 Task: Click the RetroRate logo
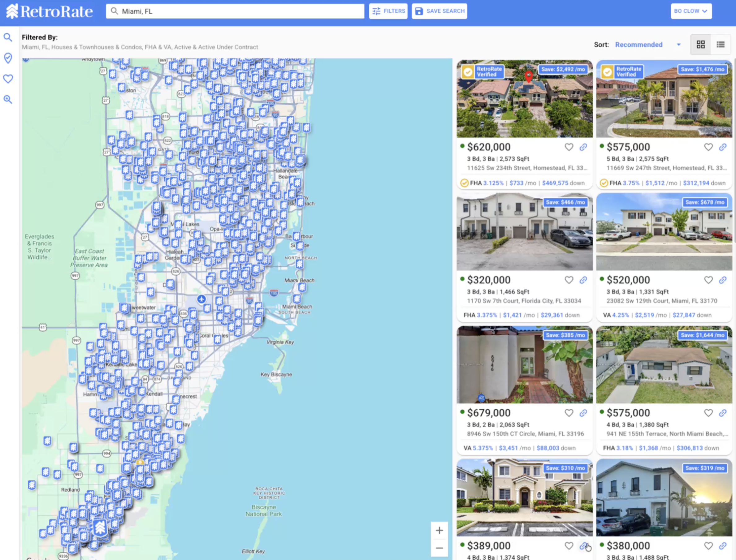pos(49,11)
